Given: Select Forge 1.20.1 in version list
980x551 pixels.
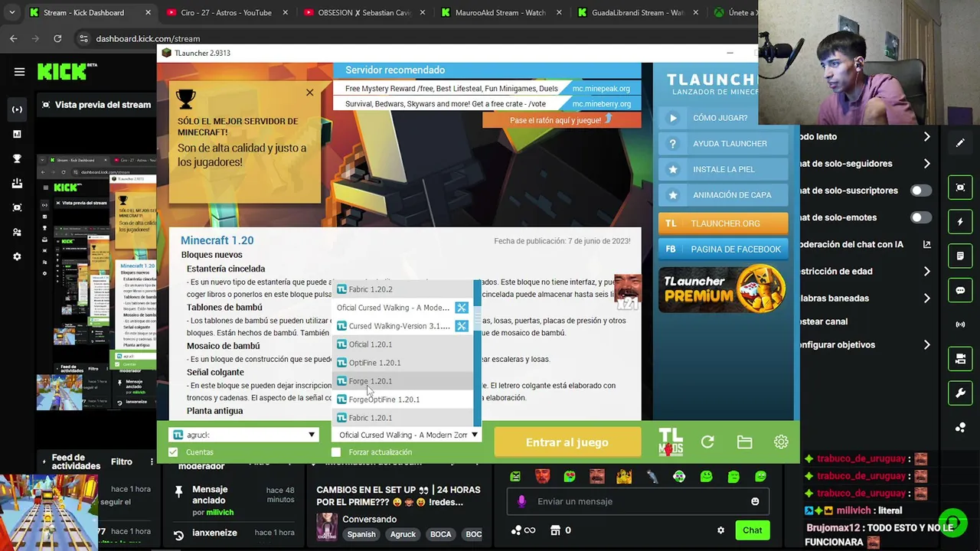Looking at the screenshot, I should coord(403,381).
